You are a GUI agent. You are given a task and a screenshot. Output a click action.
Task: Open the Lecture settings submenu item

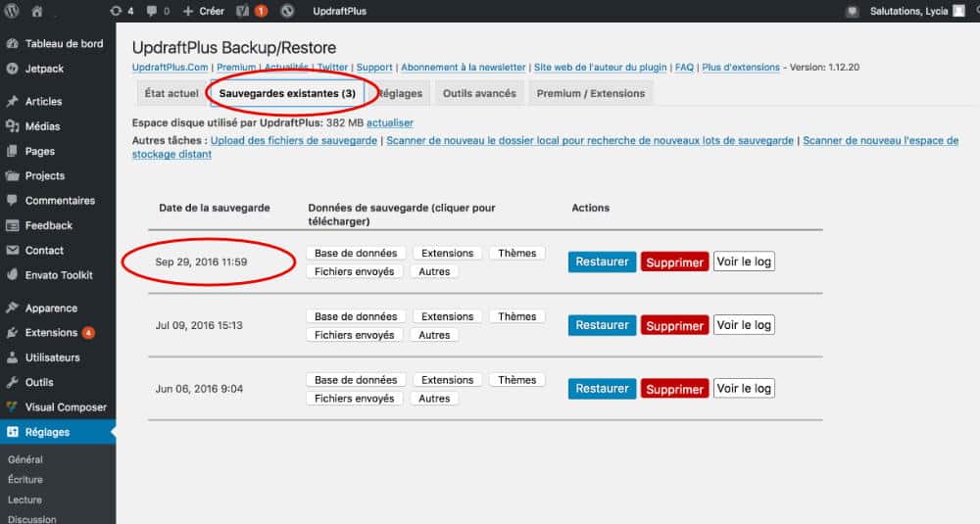(25, 500)
